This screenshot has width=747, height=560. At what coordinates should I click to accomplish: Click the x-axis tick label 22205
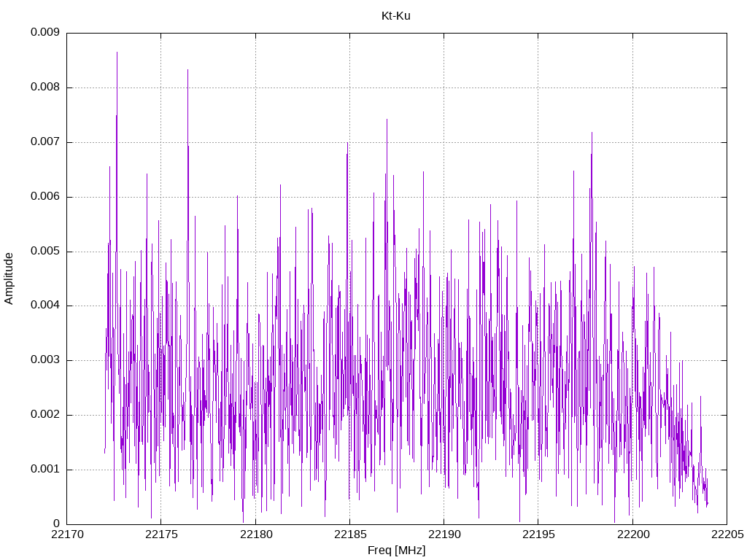click(x=727, y=534)
